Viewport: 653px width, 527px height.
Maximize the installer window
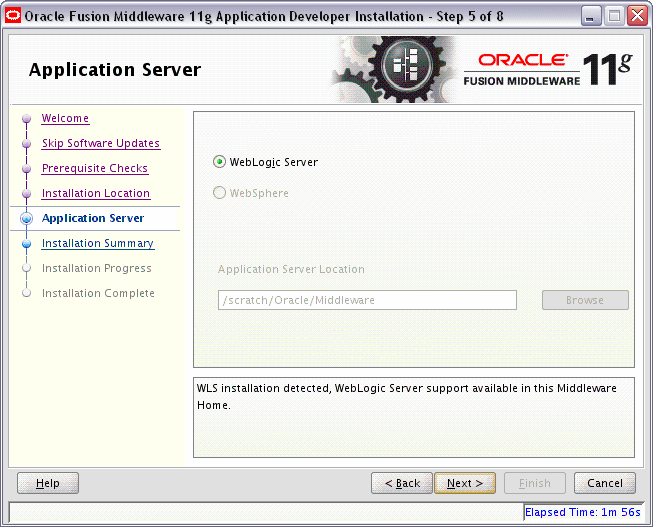614,16
